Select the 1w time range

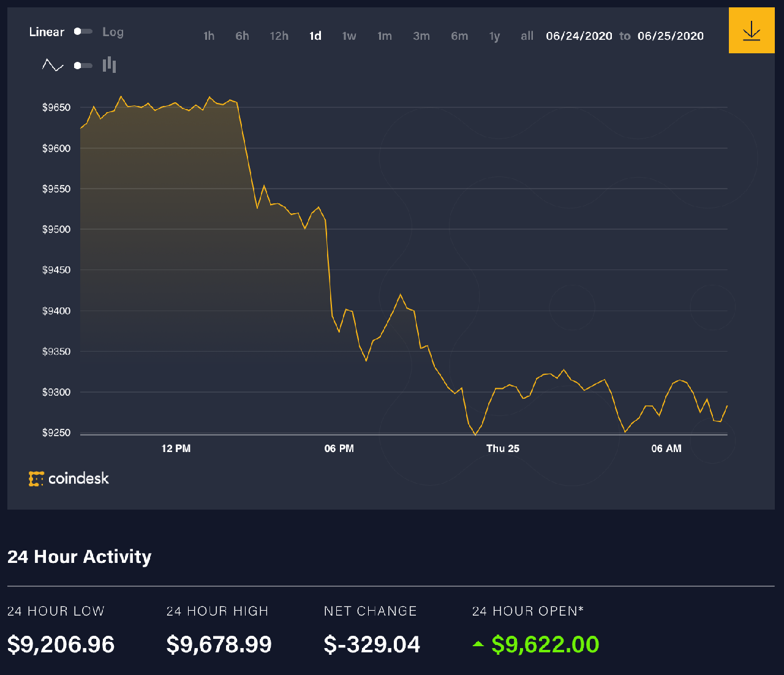pyautogui.click(x=349, y=36)
